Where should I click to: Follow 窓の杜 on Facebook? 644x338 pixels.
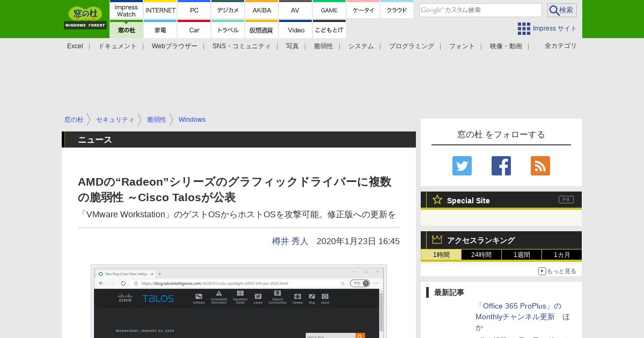point(501,166)
